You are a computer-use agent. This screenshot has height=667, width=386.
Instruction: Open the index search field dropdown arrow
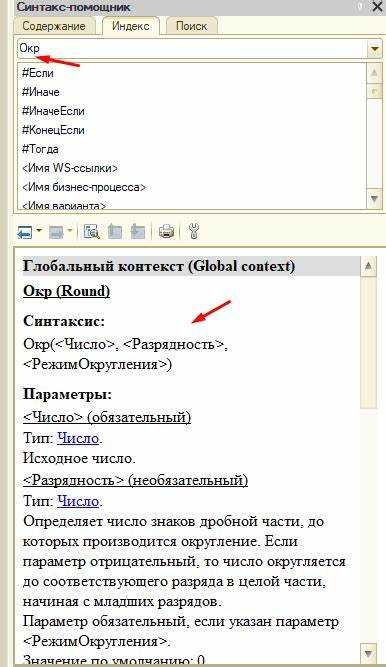pos(374,49)
